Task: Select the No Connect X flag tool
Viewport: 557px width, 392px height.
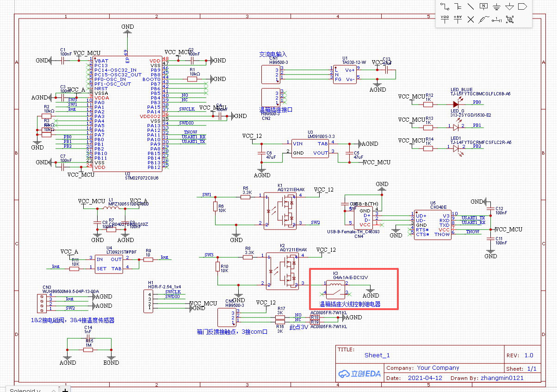Action: pos(470,19)
